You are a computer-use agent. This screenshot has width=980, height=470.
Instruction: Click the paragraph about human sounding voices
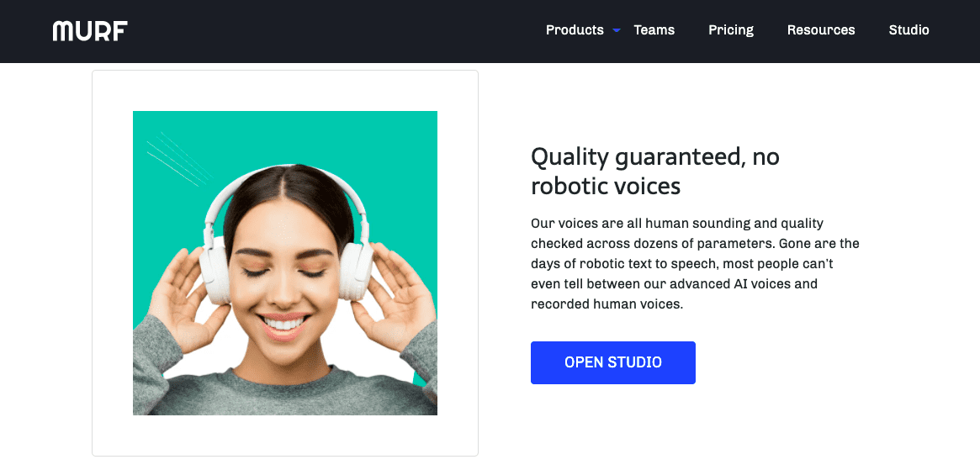(695, 264)
